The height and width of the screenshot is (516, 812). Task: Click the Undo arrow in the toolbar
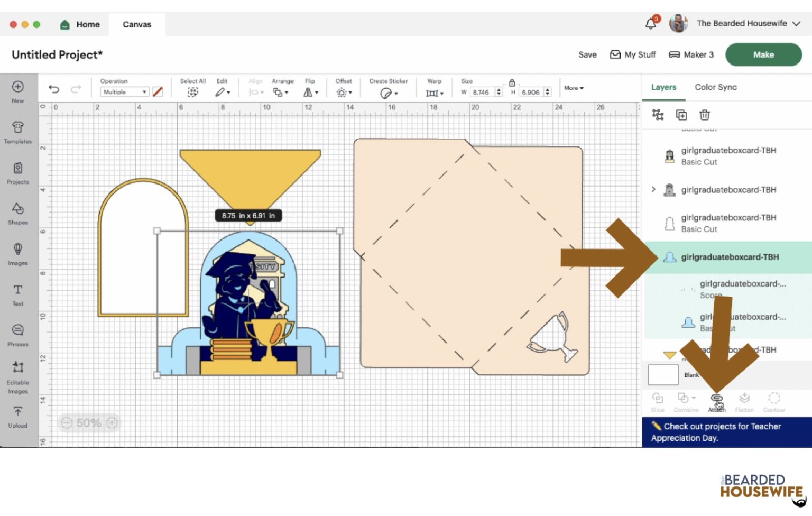[x=54, y=89]
